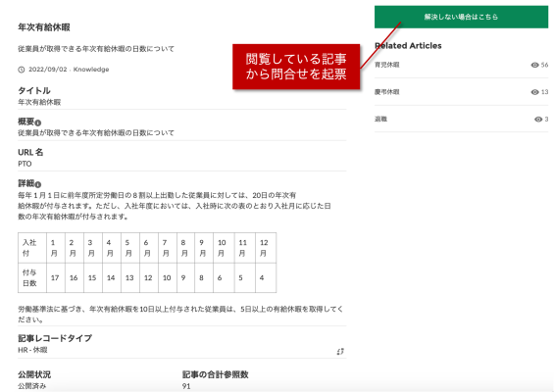
Task: Click the info icon next to 概要
Action: 38,122
